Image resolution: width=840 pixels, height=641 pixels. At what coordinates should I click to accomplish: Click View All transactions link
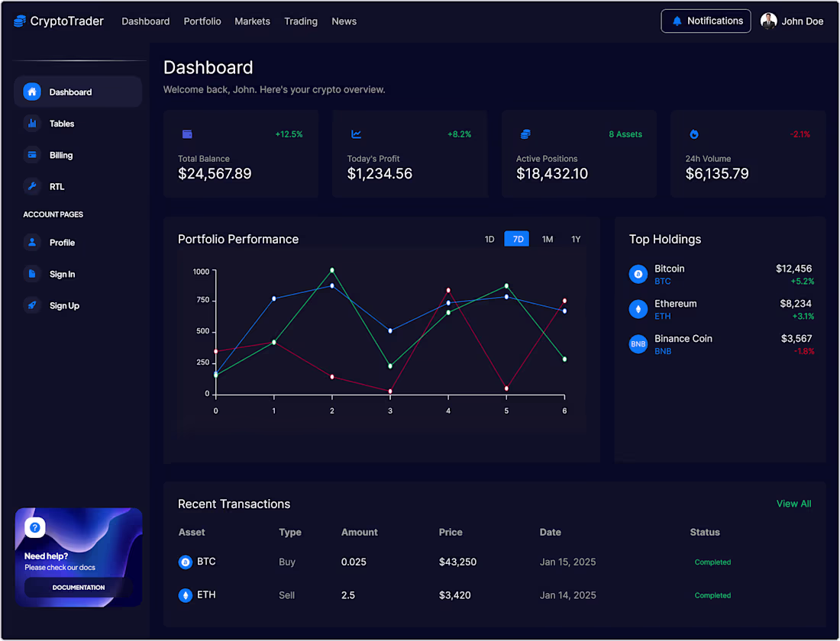point(793,504)
